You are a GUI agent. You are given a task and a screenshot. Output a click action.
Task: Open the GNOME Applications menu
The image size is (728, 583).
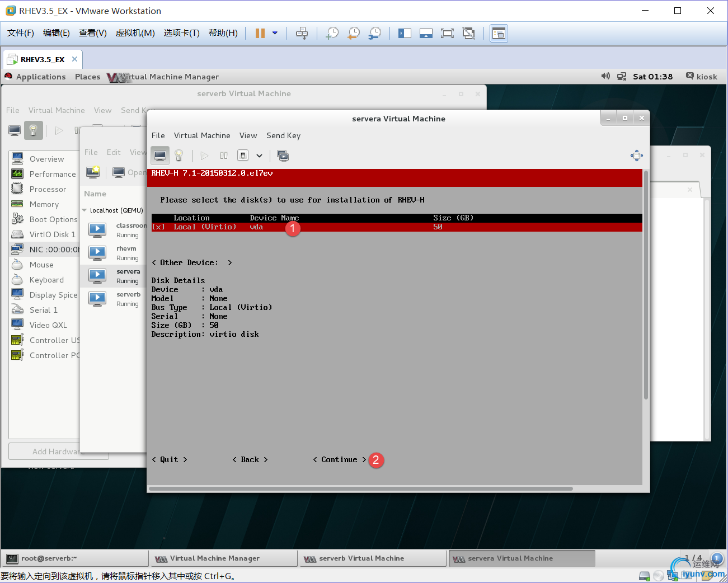(41, 77)
